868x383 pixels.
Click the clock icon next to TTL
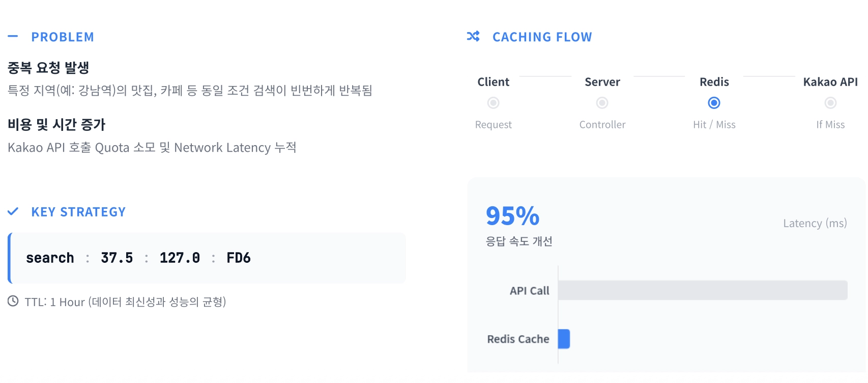13,301
